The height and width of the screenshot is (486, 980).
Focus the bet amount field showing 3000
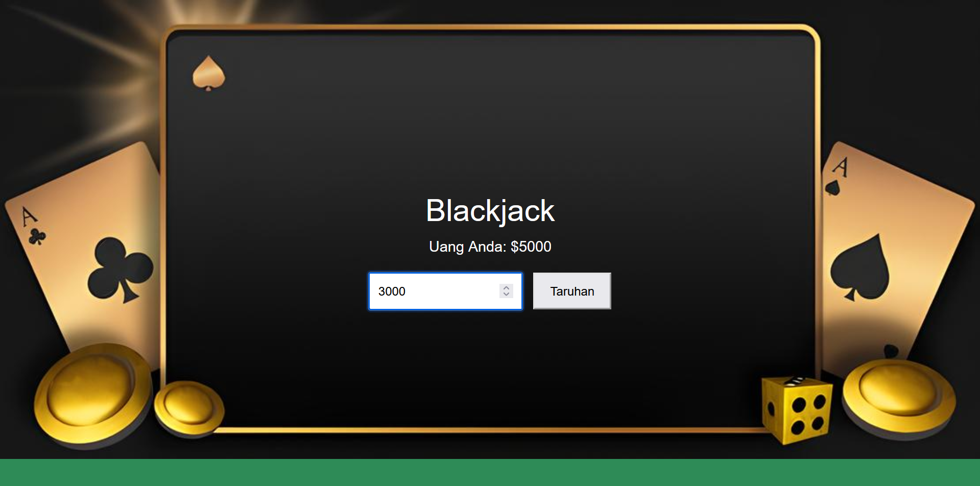(x=434, y=291)
